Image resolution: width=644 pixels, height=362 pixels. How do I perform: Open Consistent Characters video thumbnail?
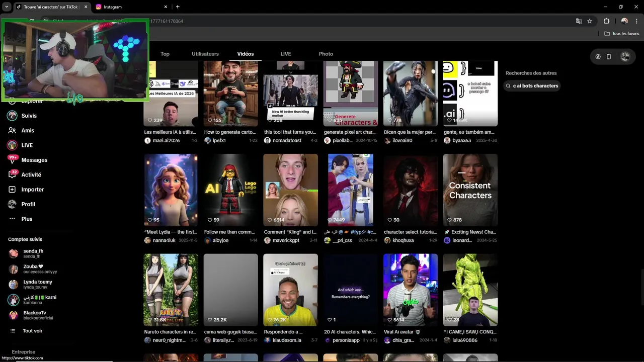tap(470, 190)
